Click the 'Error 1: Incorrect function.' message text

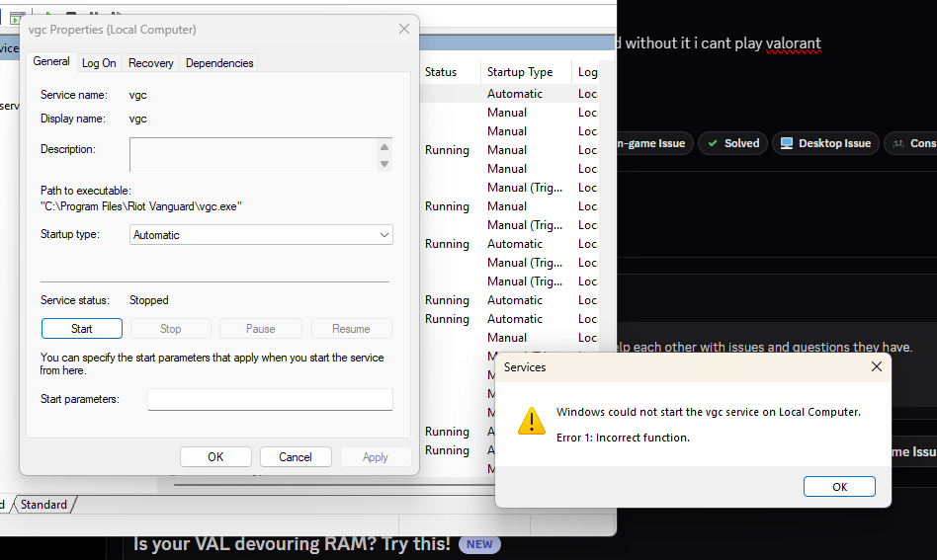623,438
